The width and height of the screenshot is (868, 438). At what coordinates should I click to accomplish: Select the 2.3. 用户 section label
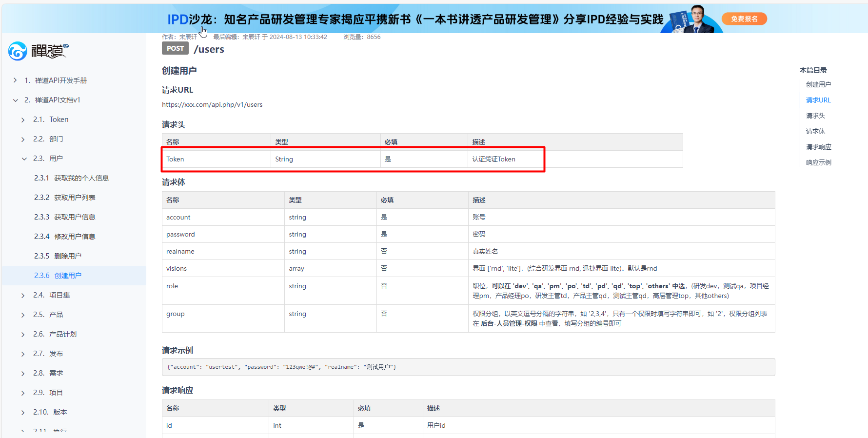[x=48, y=159]
